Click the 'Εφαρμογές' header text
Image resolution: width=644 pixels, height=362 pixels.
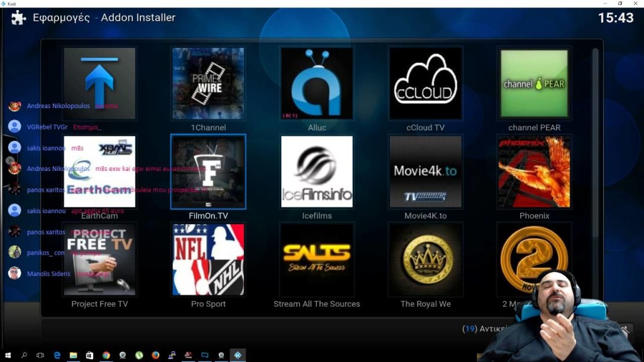(x=61, y=18)
